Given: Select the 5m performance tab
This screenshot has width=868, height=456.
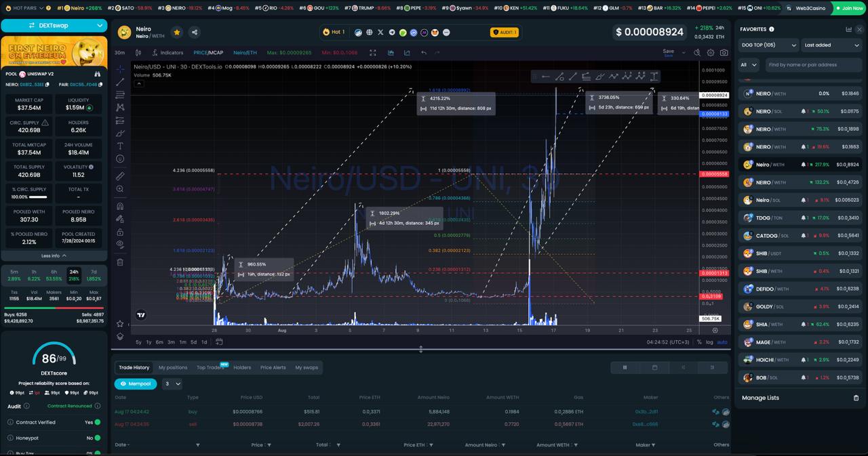Looking at the screenshot, I should [x=14, y=275].
